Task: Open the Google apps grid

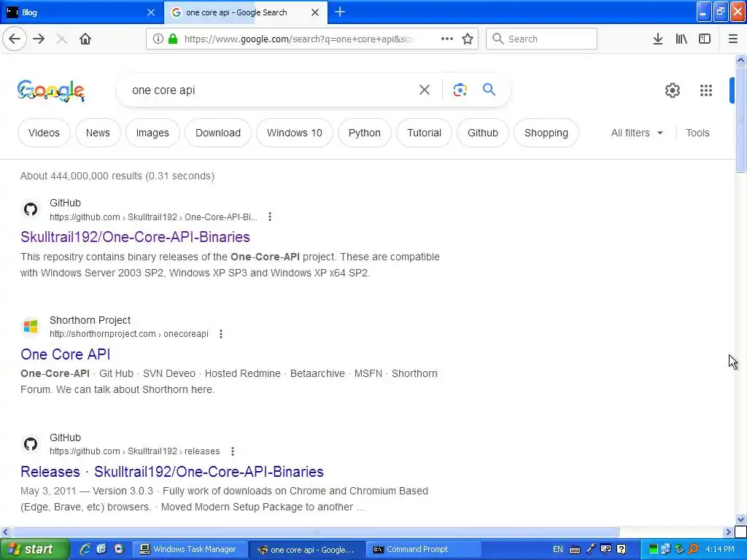Action: click(706, 90)
